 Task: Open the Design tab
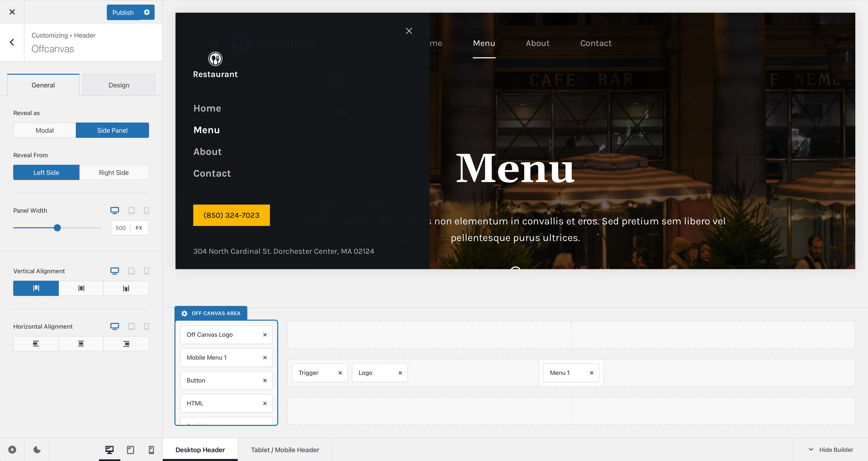click(x=119, y=85)
